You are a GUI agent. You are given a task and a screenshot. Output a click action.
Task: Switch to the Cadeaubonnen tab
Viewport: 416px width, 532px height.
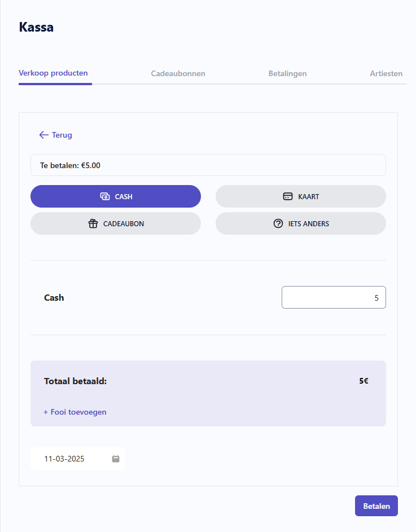[178, 73]
